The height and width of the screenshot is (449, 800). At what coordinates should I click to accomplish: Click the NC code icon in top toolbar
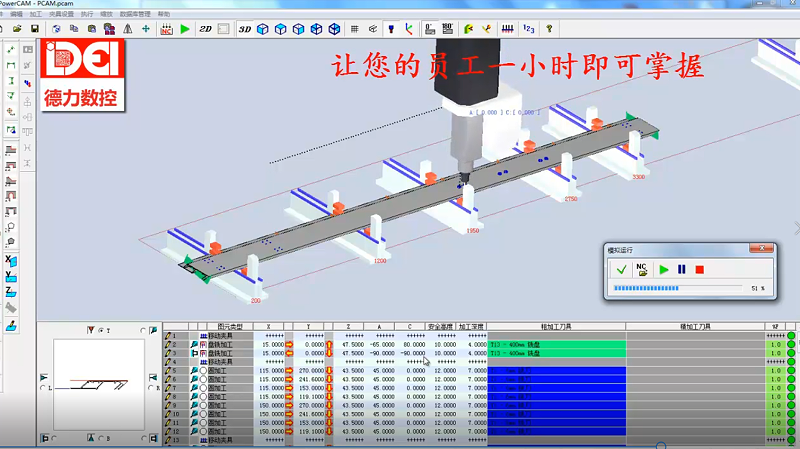pos(166,29)
